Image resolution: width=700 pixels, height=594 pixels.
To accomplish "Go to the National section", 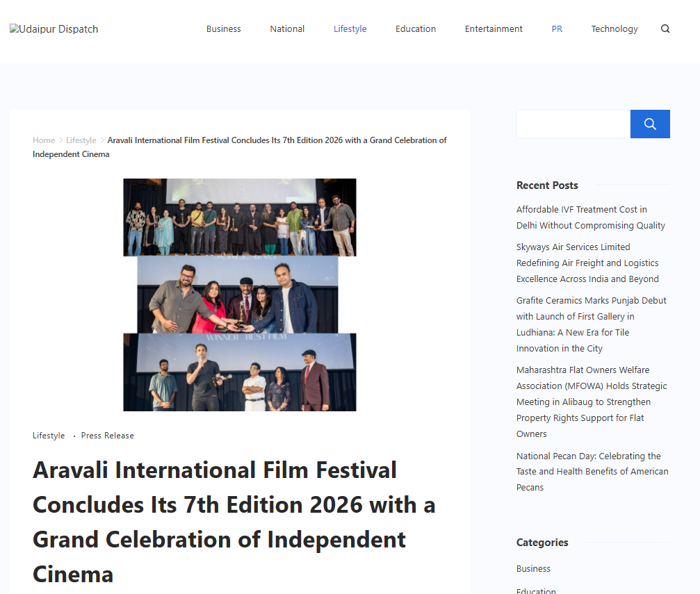I will coord(287,29).
